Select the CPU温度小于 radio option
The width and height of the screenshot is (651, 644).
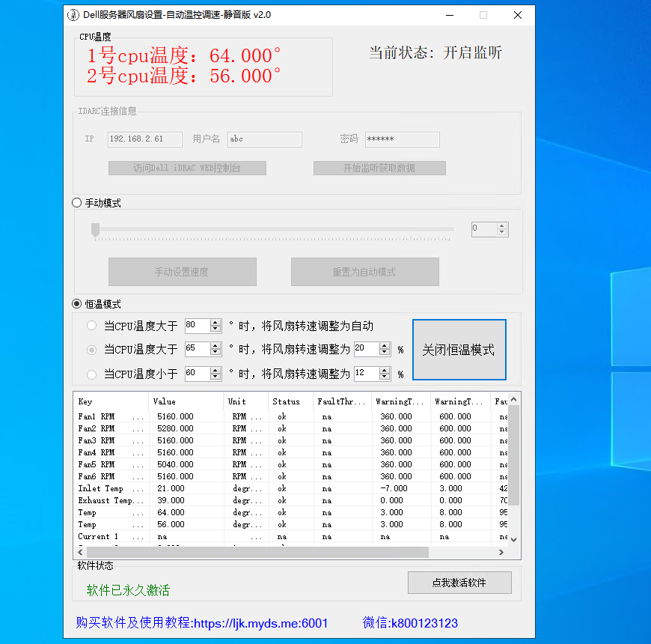pos(92,374)
